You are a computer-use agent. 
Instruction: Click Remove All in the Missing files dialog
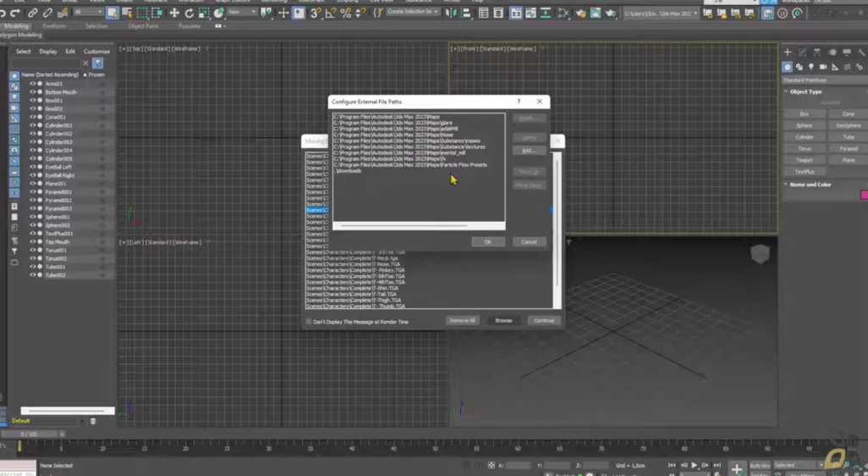pyautogui.click(x=462, y=321)
